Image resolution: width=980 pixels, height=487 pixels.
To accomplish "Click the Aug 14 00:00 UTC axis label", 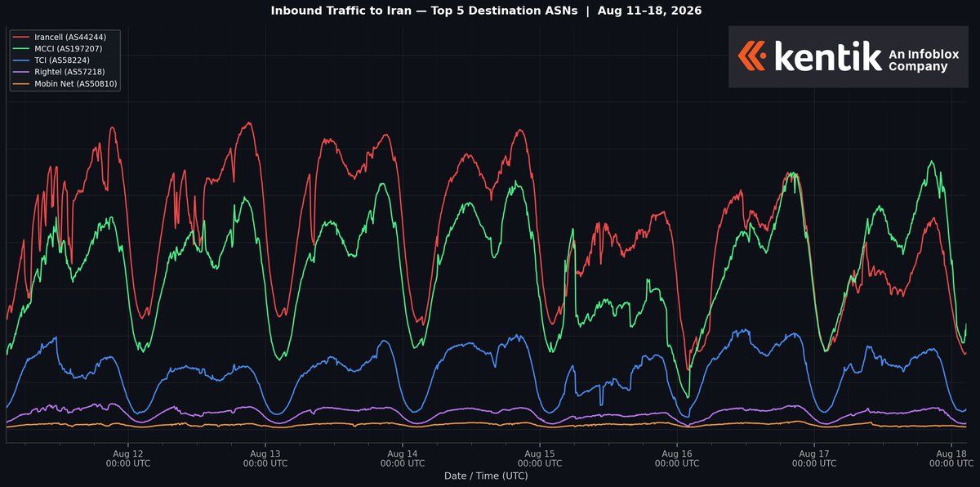I will (x=403, y=458).
